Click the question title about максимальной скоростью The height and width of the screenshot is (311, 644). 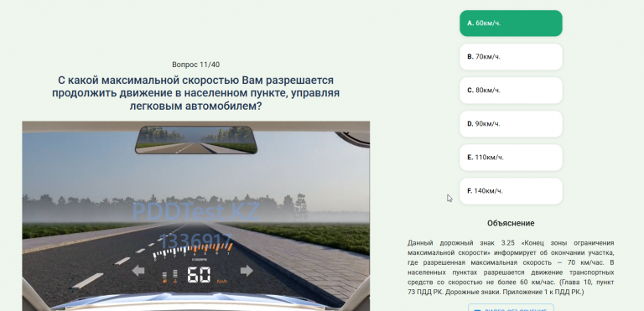click(x=196, y=93)
